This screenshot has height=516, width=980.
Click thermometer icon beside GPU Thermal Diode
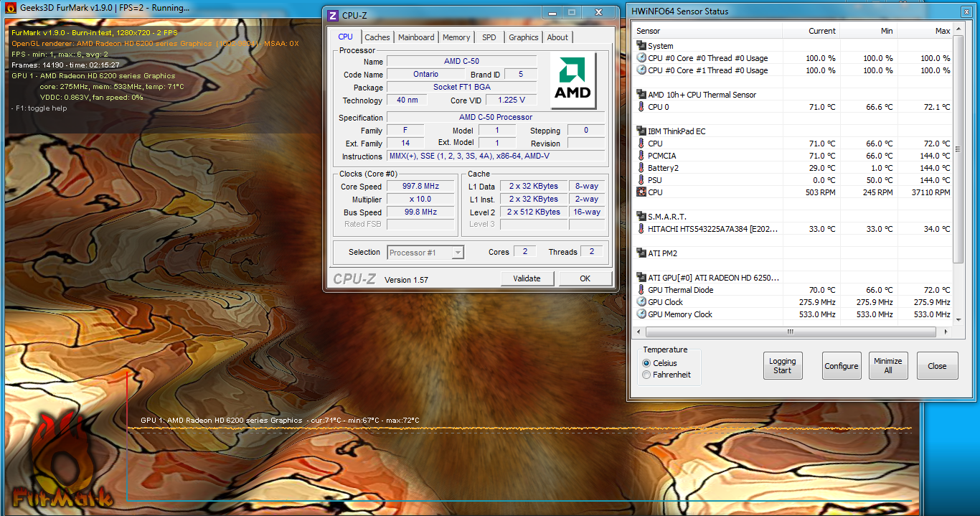tap(641, 290)
